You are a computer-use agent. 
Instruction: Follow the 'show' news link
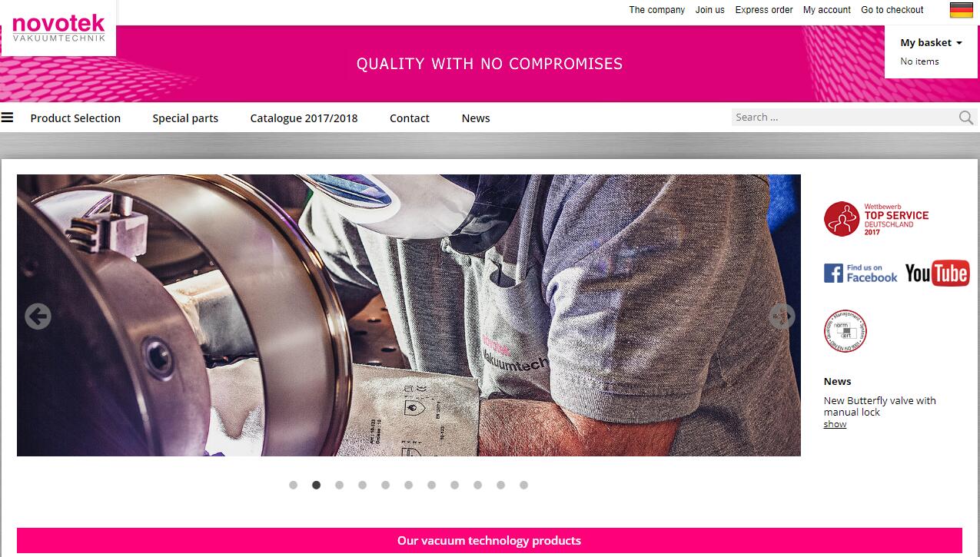click(835, 424)
